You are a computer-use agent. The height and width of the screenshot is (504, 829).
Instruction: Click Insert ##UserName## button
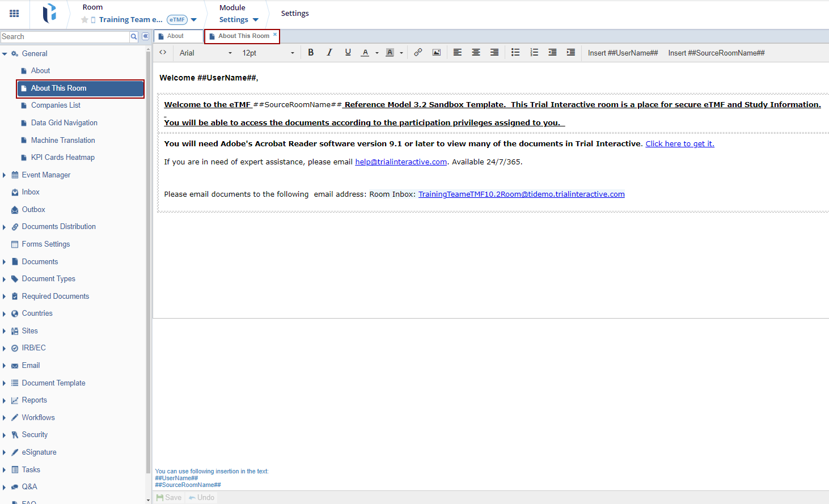(623, 53)
